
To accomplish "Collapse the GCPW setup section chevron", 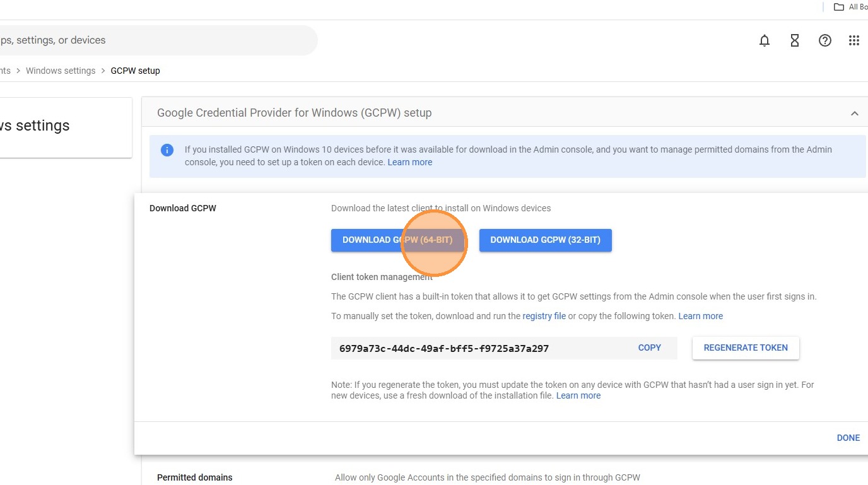I will [x=855, y=114].
